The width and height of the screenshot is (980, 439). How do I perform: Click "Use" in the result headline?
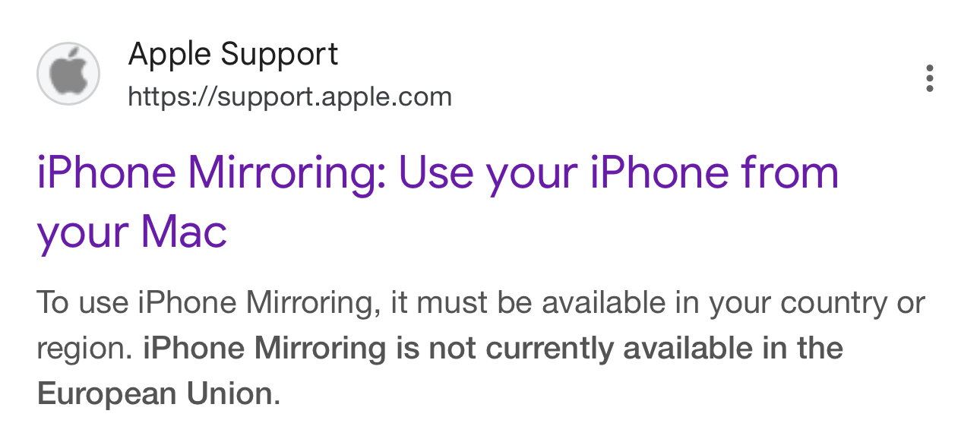click(x=437, y=173)
